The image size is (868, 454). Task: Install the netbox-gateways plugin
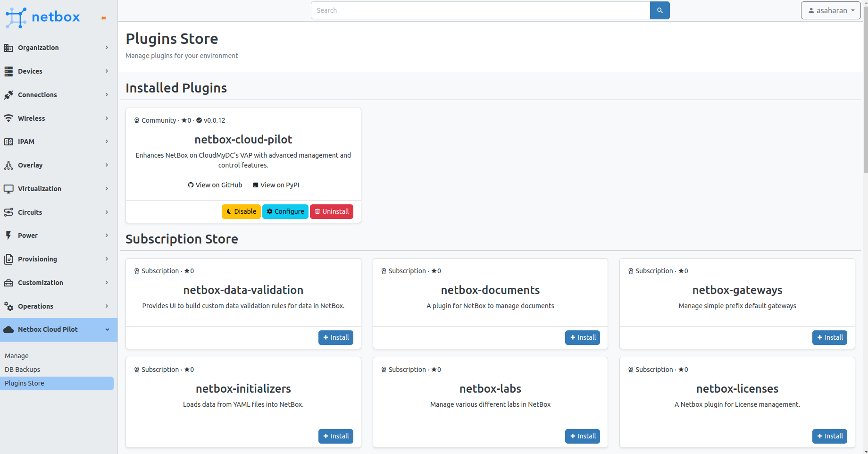[x=830, y=337]
